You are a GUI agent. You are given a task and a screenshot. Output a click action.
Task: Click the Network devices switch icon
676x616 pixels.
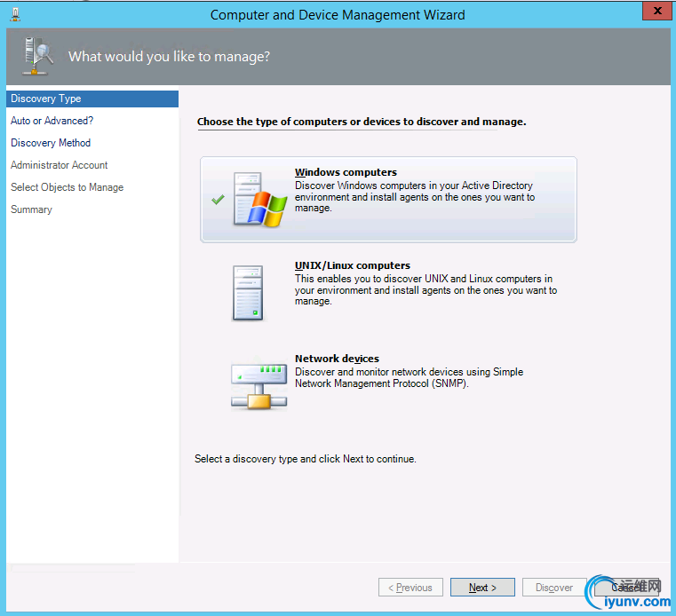pyautogui.click(x=258, y=385)
